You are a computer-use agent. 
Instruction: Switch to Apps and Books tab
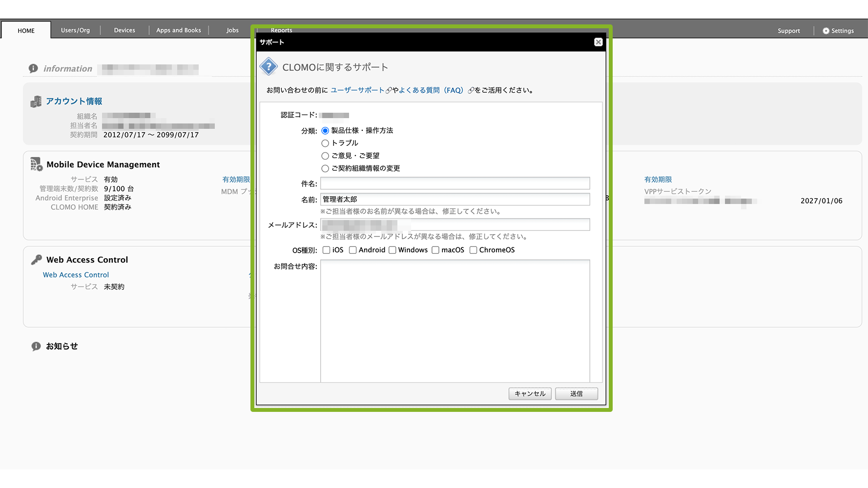click(179, 30)
